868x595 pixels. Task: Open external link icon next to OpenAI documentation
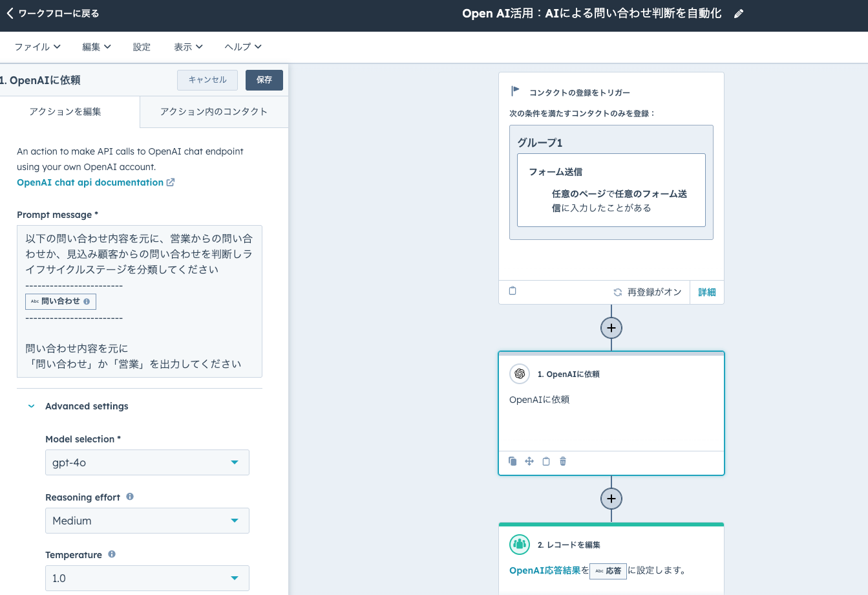[x=171, y=182]
